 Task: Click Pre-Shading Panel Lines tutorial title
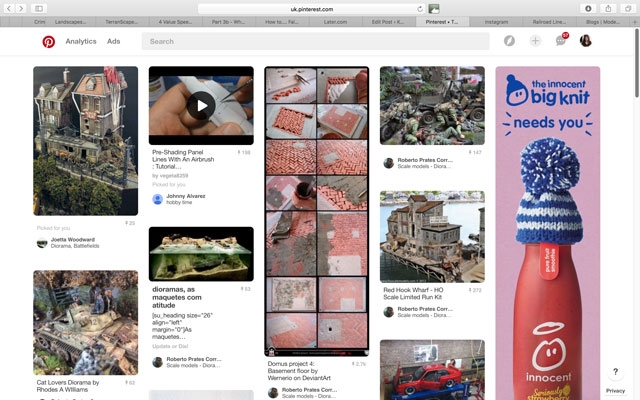tap(183, 159)
